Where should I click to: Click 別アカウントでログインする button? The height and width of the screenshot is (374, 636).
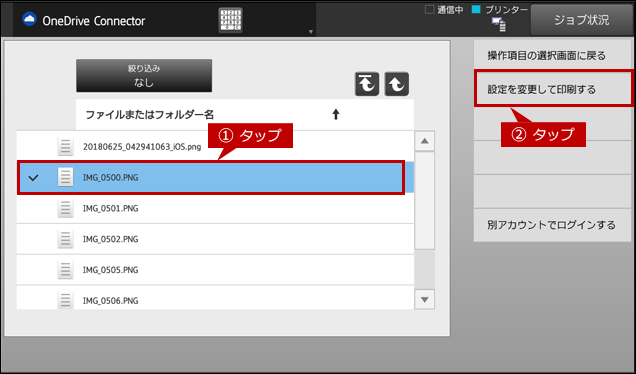pos(552,225)
